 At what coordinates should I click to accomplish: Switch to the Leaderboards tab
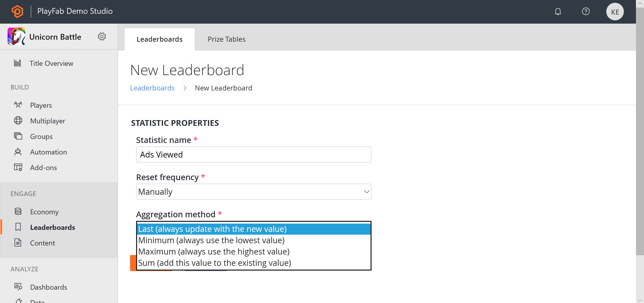(x=159, y=39)
